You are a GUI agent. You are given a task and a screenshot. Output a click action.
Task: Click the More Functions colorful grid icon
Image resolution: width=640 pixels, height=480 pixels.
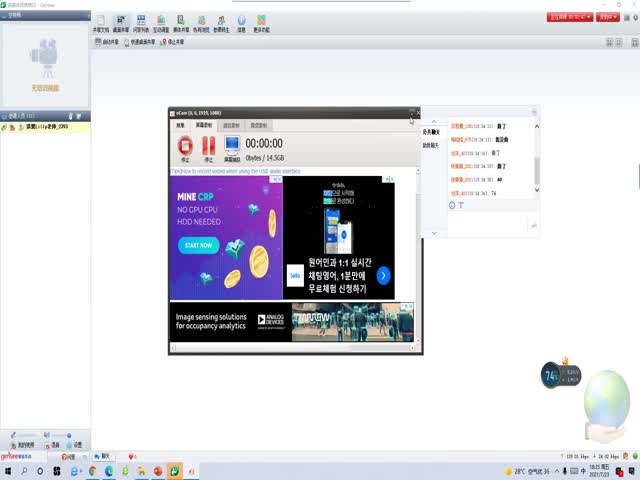[261, 23]
